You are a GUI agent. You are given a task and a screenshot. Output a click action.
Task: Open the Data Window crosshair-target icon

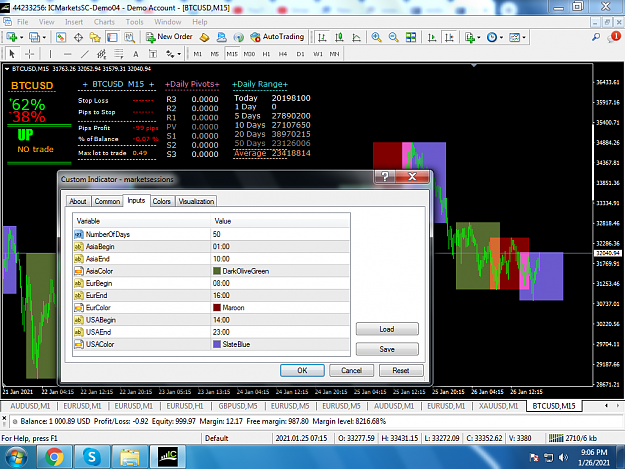(78, 37)
